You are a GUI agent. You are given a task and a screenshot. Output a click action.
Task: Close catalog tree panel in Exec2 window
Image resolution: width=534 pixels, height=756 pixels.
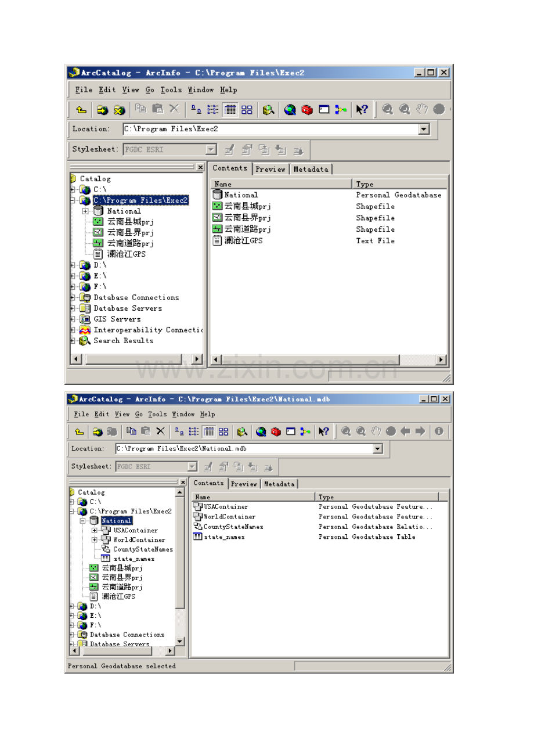click(x=200, y=167)
